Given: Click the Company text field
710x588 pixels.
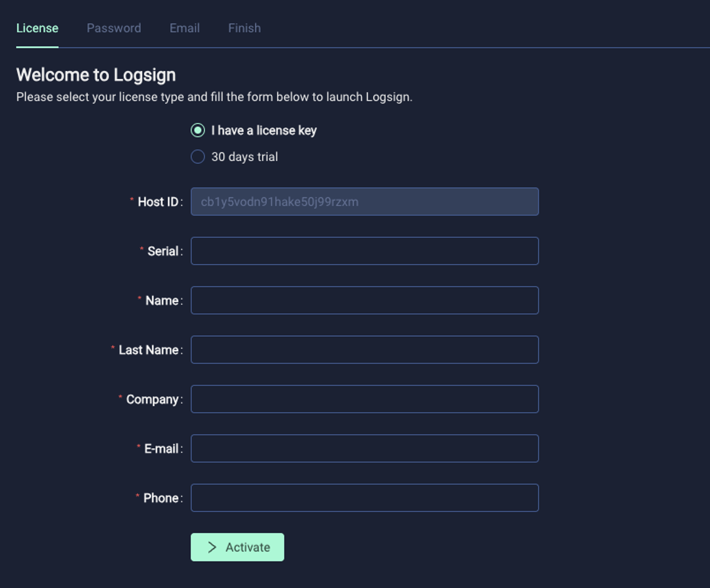Looking at the screenshot, I should pyautogui.click(x=364, y=399).
